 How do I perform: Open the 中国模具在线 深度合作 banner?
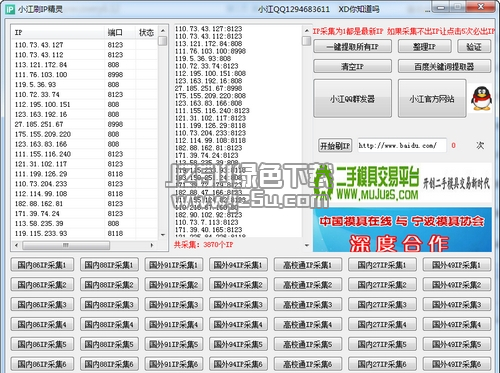click(x=402, y=230)
